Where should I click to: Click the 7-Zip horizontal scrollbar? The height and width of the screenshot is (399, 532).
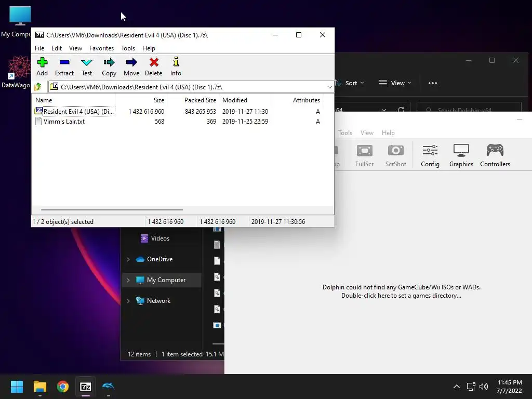[x=112, y=210]
